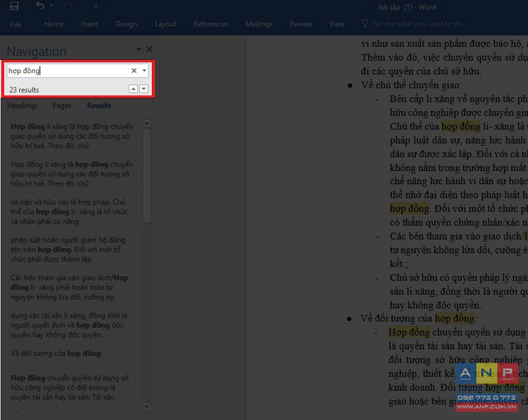Image resolution: width=528 pixels, height=420 pixels.
Task: Go to the Review ribbon tab
Action: pos(301,24)
